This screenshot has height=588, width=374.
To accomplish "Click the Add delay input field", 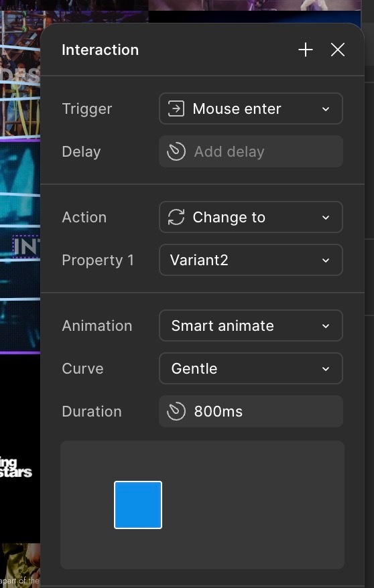I will [251, 151].
